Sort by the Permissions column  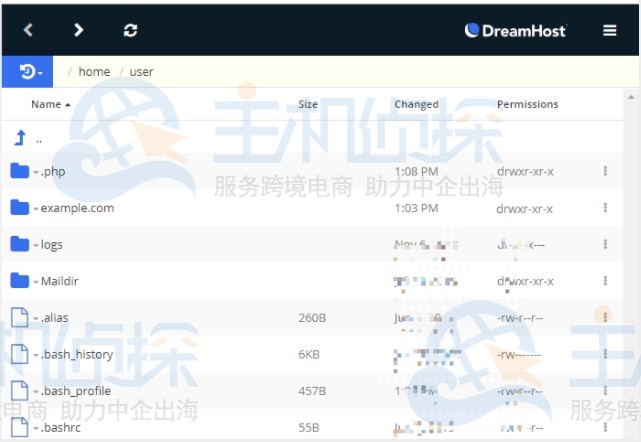pos(527,104)
